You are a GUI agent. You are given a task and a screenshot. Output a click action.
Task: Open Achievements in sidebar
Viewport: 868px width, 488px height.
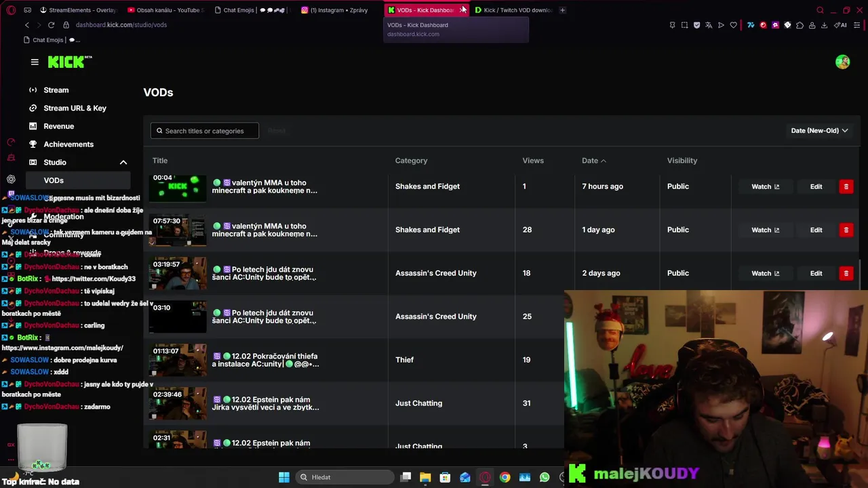click(x=68, y=144)
